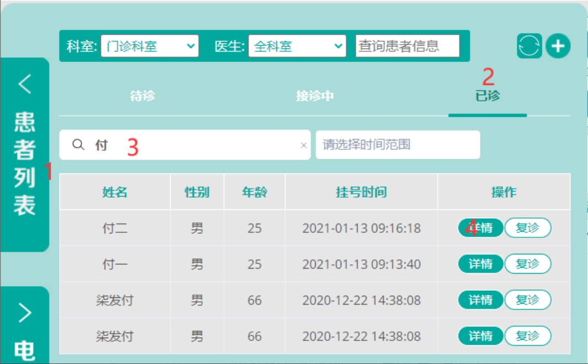Expand the lower sidebar panel with right arrow
The height and width of the screenshot is (364, 588).
25,313
